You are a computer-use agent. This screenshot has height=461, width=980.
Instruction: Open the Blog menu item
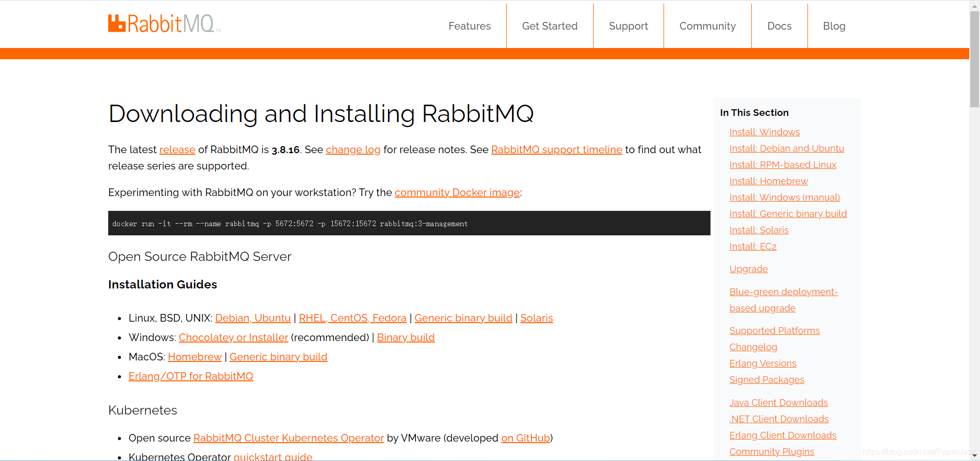point(834,26)
